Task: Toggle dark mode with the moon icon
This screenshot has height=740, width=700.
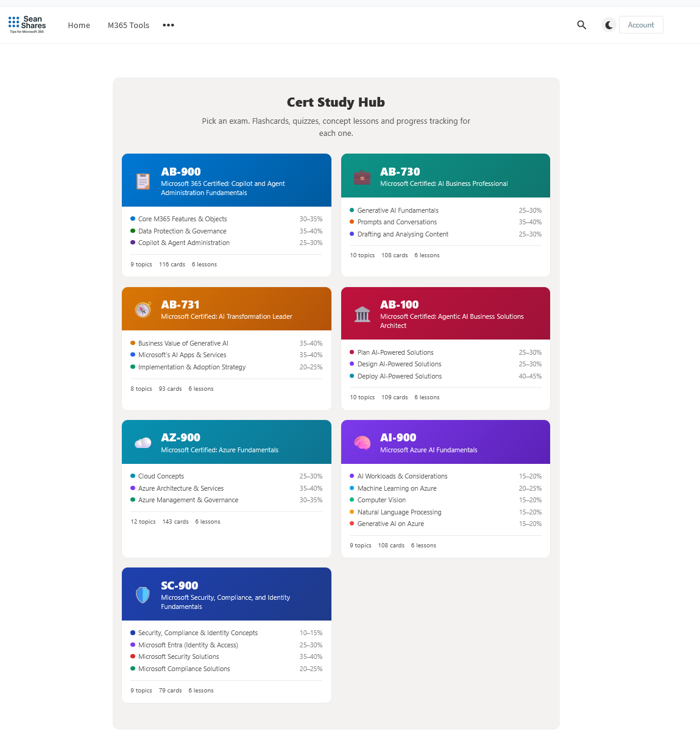Action: [609, 25]
